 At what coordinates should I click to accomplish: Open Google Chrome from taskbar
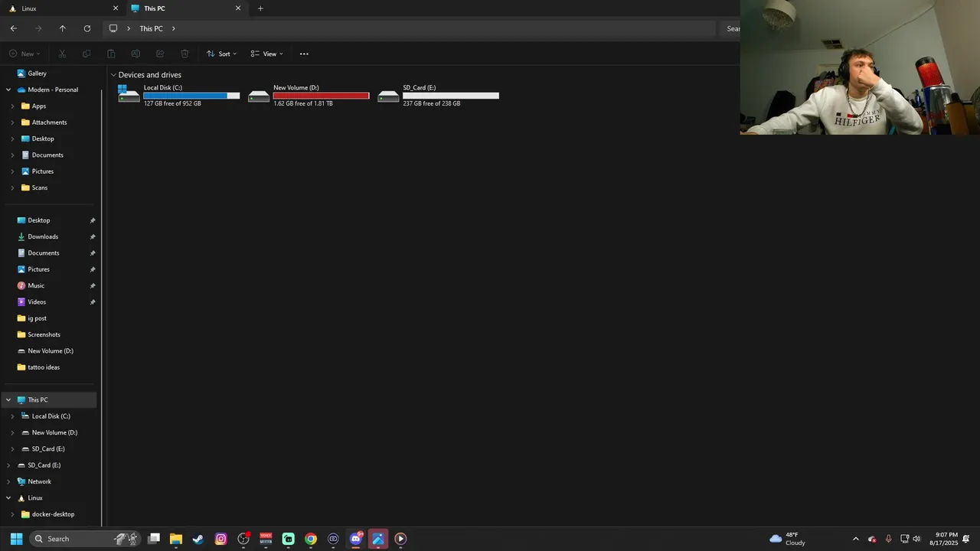310,539
